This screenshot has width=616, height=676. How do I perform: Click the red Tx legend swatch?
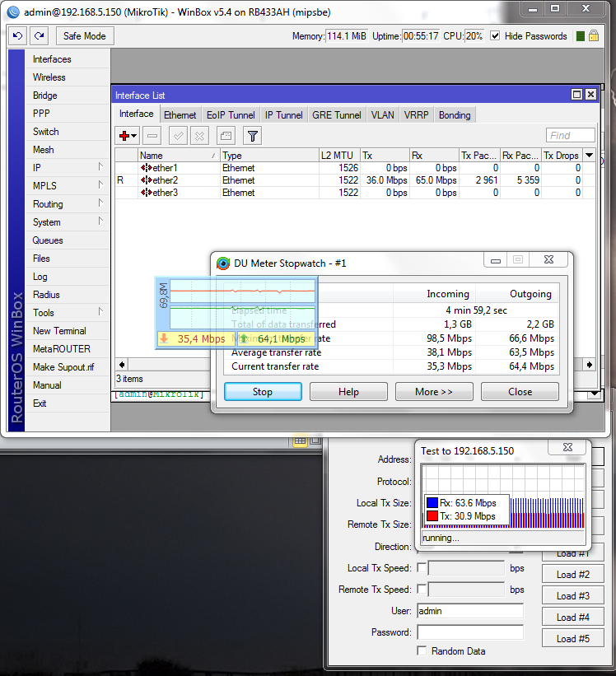[432, 515]
